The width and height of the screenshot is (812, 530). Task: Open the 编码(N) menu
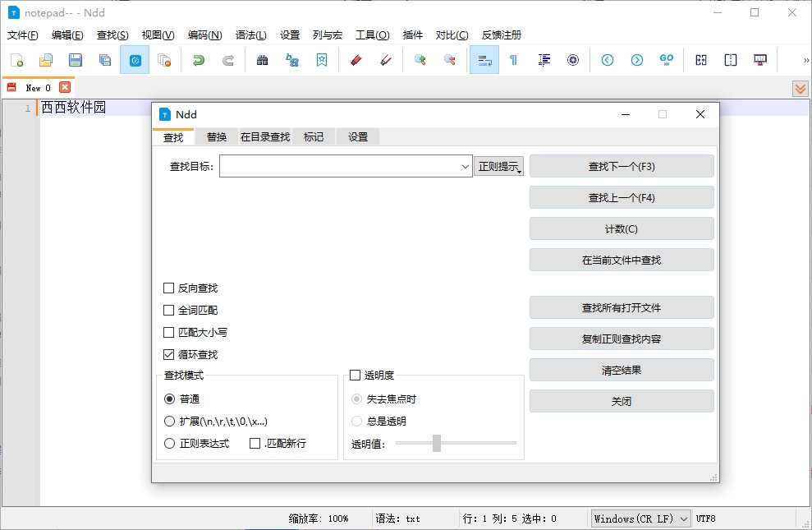coord(204,35)
